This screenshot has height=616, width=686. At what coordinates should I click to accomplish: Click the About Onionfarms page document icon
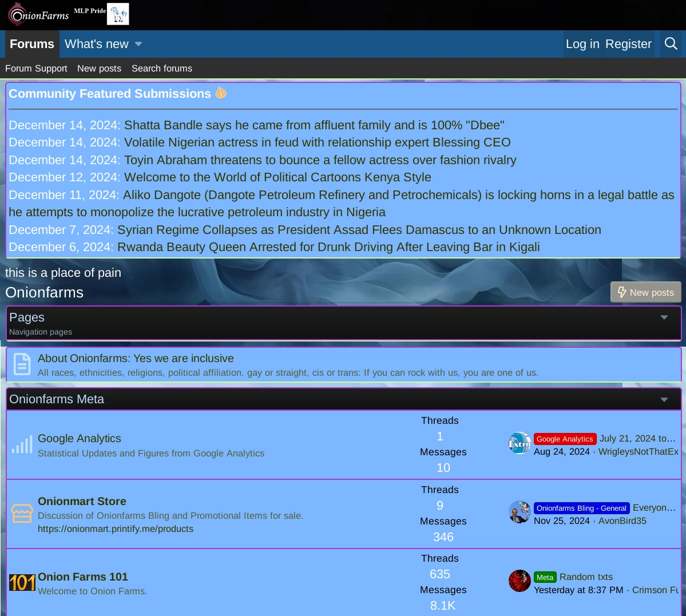(x=22, y=364)
